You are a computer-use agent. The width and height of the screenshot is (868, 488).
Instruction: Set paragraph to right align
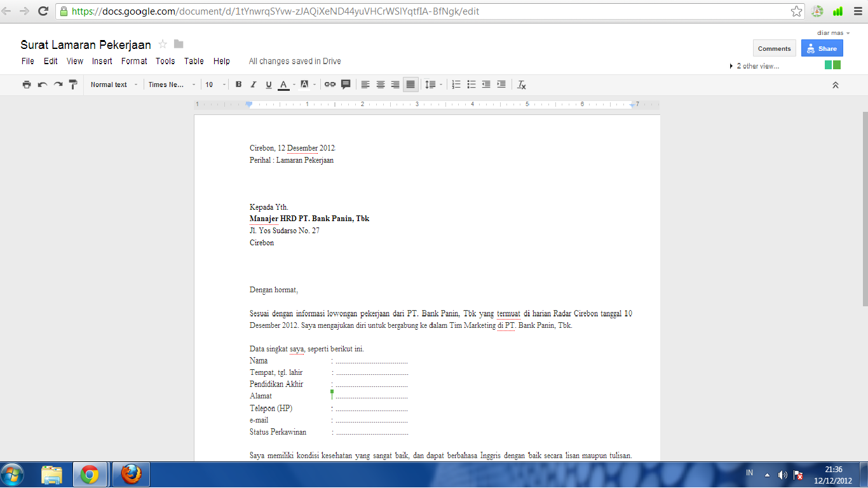pyautogui.click(x=395, y=85)
